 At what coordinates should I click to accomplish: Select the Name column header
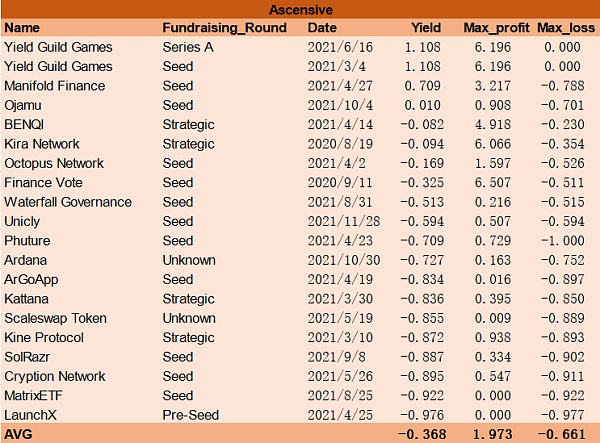pos(22,28)
